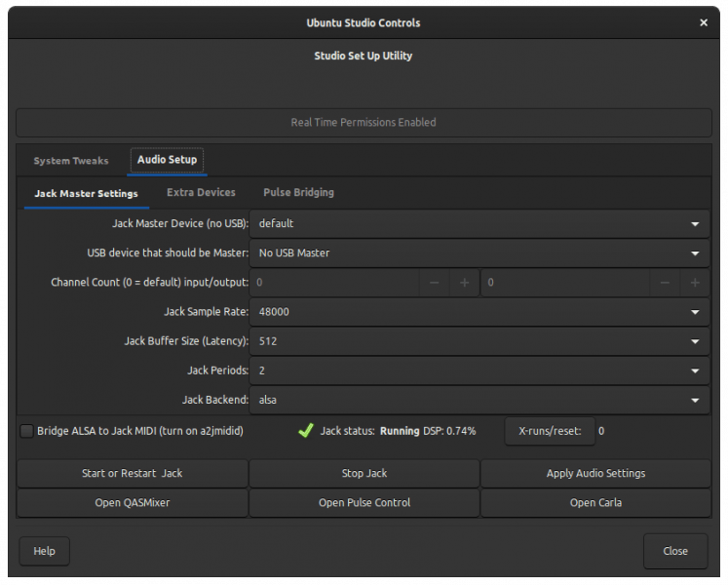Switch to the System Tweaks tab
The width and height of the screenshot is (728, 585).
click(x=70, y=161)
